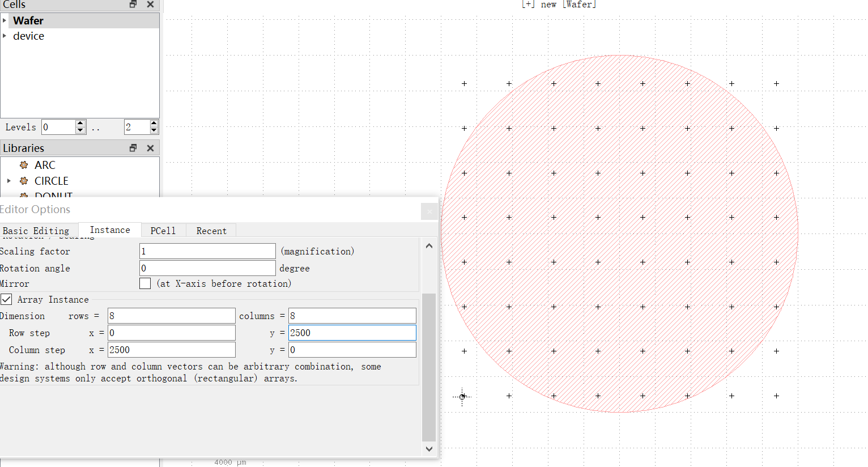Increment the Levels value with the up arrow
Image resolution: width=868 pixels, height=467 pixels.
coord(80,124)
